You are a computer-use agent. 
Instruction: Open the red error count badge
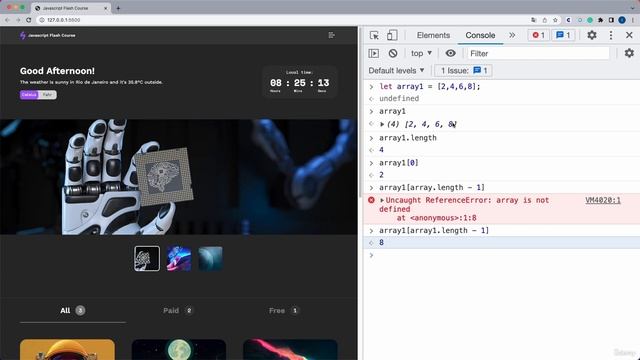click(538, 36)
